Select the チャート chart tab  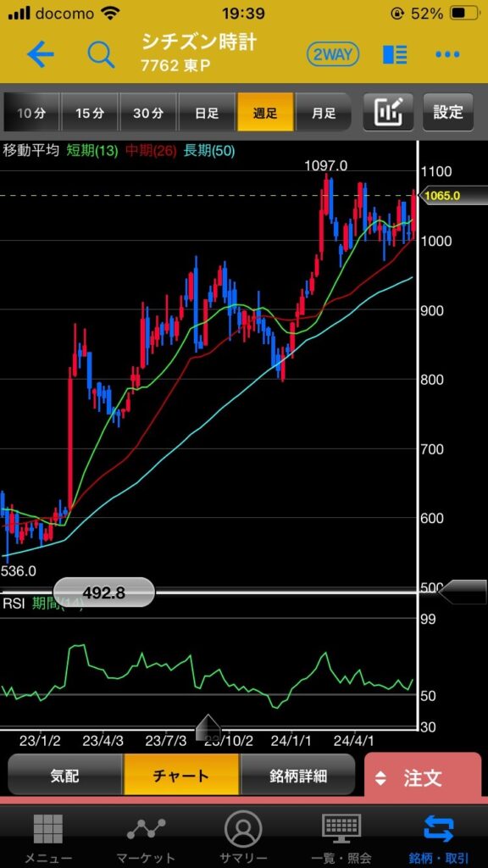point(181,776)
